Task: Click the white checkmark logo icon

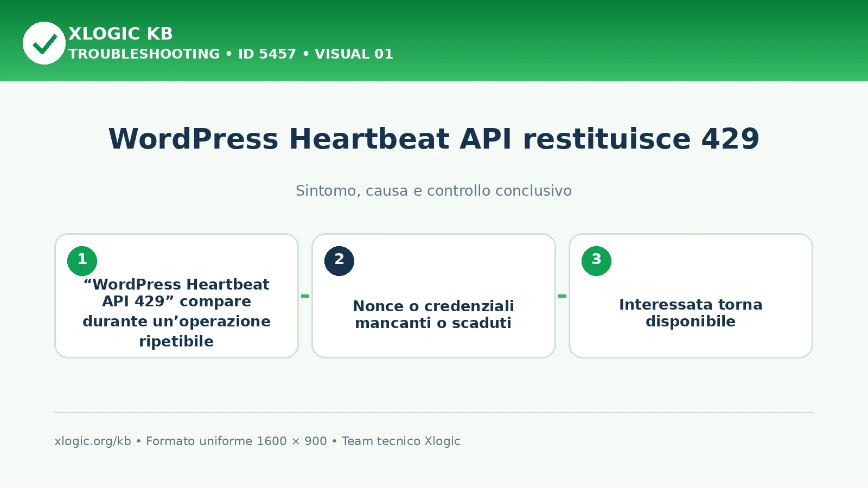Action: point(44,43)
